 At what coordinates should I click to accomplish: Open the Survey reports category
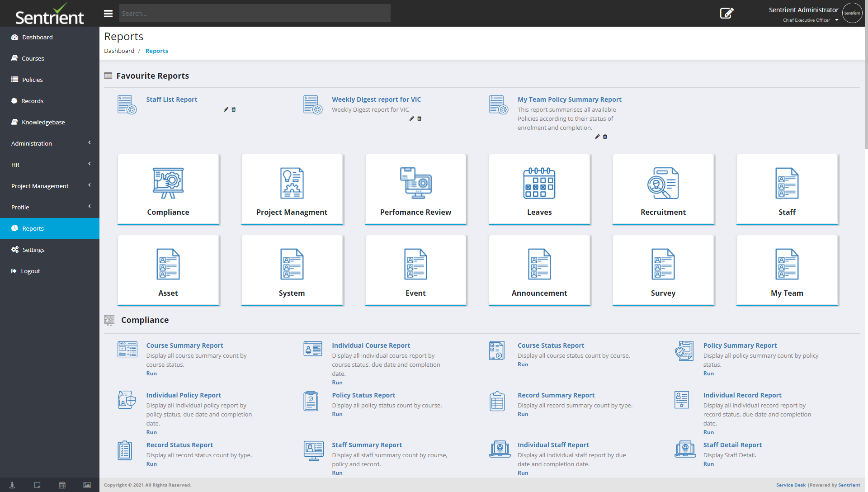tap(663, 270)
